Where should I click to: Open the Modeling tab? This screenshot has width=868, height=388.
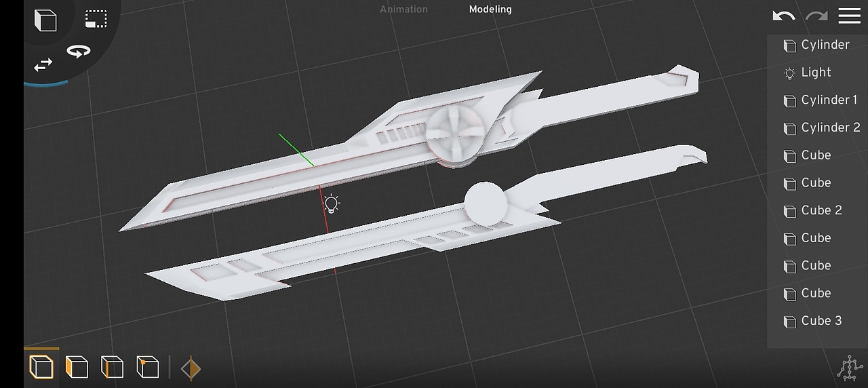click(x=490, y=9)
